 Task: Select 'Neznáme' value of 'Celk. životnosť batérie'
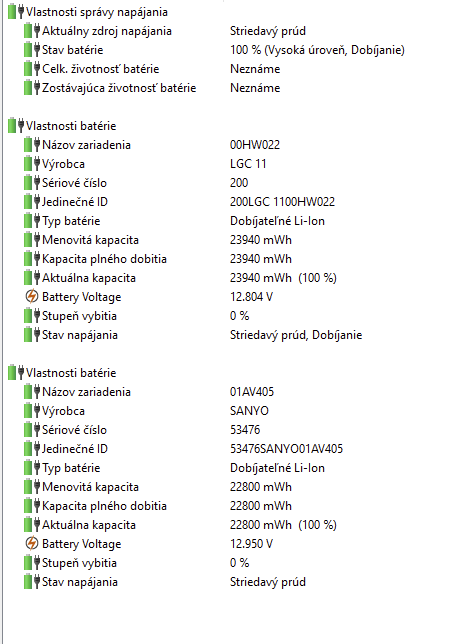click(x=255, y=69)
